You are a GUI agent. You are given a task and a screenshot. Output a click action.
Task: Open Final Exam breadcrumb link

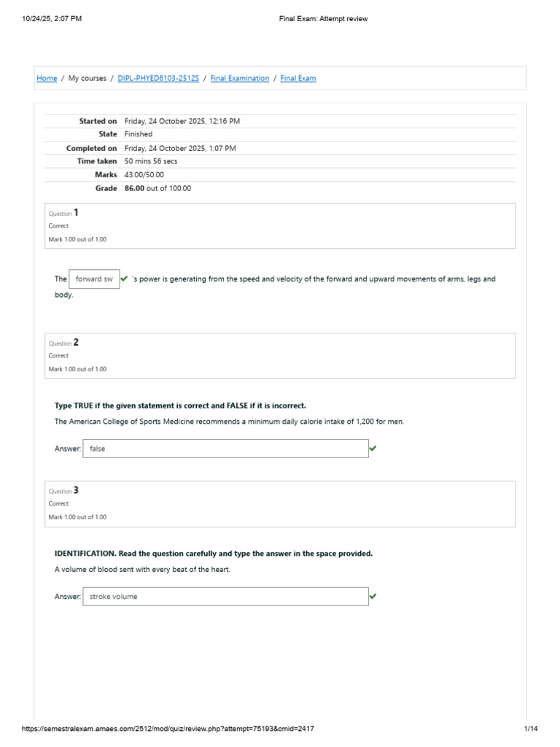[x=298, y=78]
